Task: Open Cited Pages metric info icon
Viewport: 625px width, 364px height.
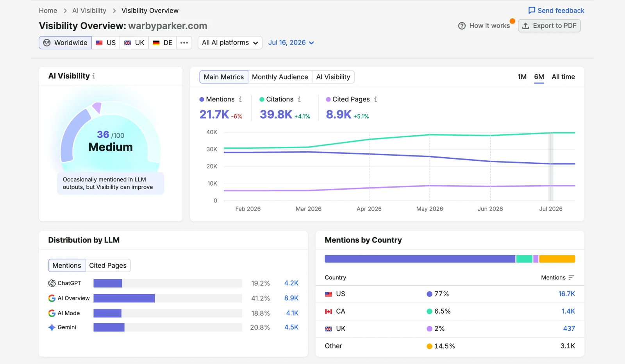Action: click(x=375, y=99)
